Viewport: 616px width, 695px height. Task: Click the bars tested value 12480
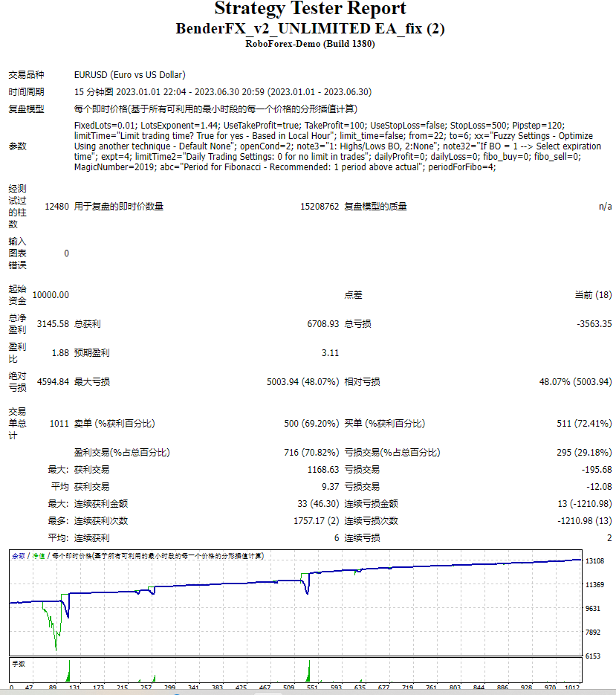(56, 207)
